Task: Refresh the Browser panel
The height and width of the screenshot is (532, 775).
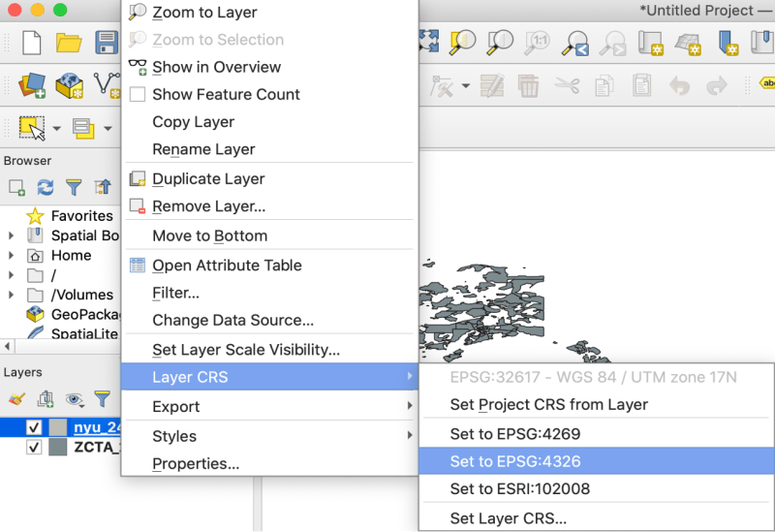Action: tap(46, 187)
